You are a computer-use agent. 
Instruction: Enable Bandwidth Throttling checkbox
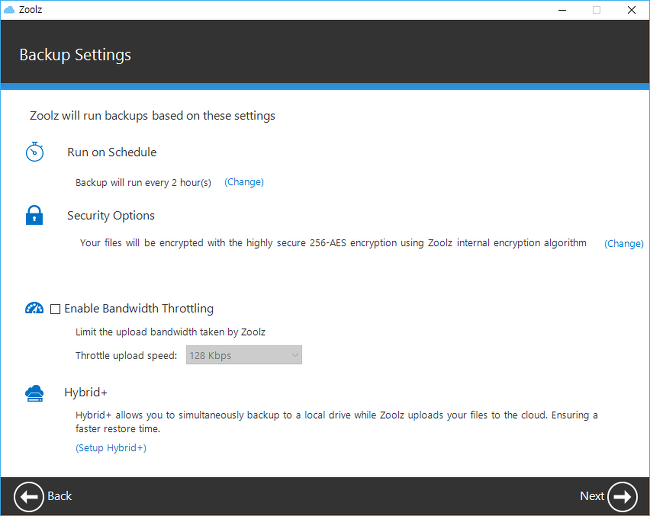(x=55, y=309)
